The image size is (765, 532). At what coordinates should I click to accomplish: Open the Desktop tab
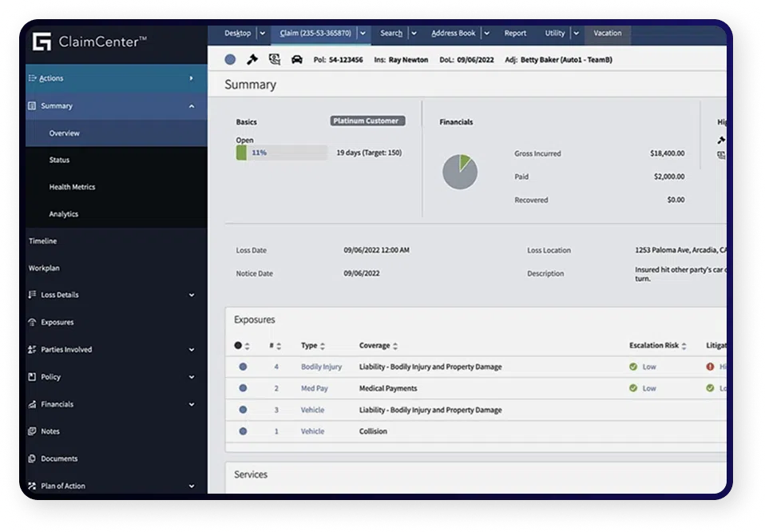[x=237, y=34]
